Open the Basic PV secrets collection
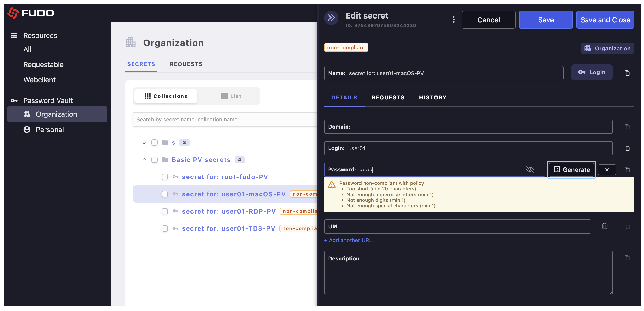This screenshot has width=644, height=311. click(x=201, y=160)
